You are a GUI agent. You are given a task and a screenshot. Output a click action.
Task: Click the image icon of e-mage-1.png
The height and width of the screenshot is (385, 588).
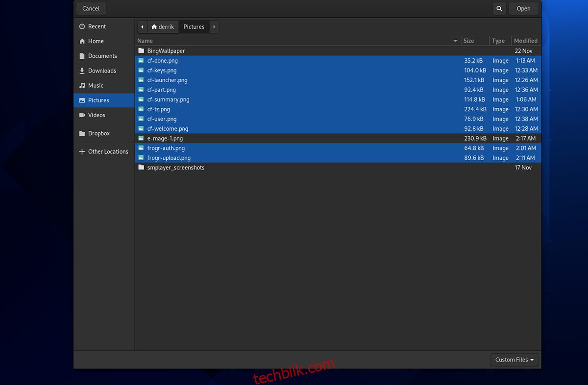(141, 139)
